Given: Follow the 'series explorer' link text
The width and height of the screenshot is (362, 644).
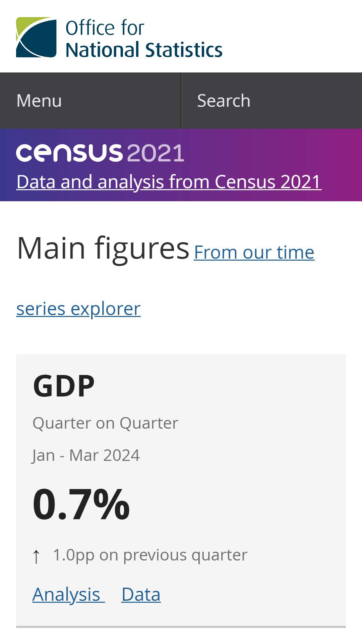Looking at the screenshot, I should point(78,309).
